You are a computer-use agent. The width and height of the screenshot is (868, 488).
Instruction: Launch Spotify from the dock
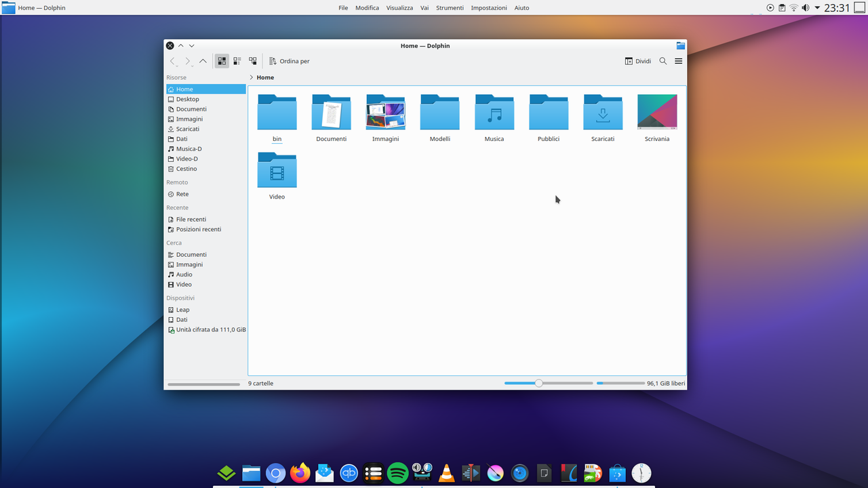(397, 472)
